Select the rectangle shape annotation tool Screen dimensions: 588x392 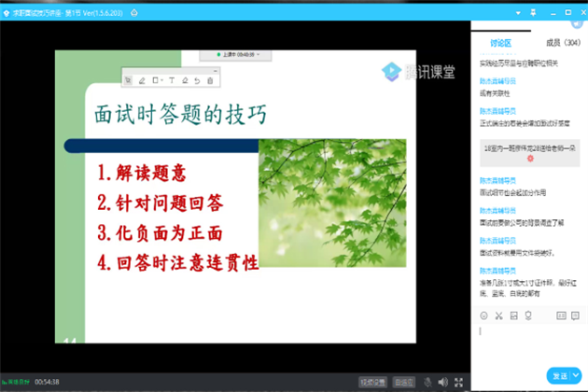point(156,80)
